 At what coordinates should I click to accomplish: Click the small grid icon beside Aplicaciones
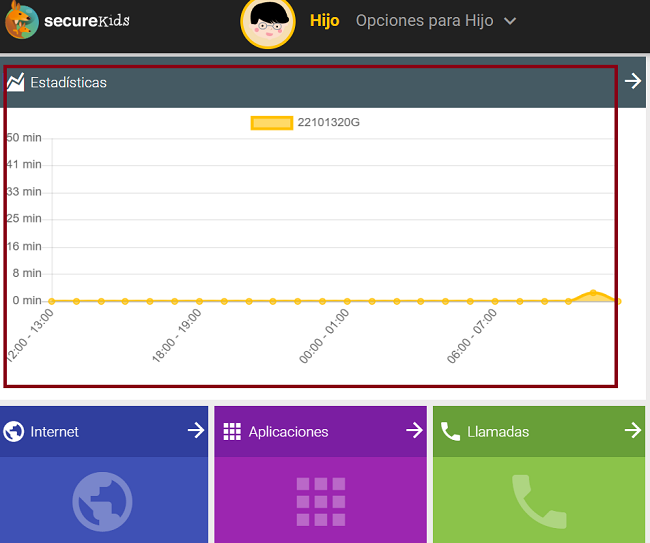click(232, 431)
